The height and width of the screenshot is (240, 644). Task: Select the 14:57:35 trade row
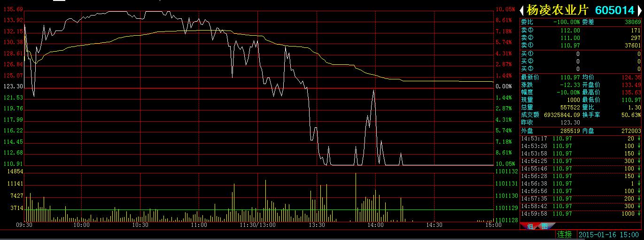coord(581,199)
